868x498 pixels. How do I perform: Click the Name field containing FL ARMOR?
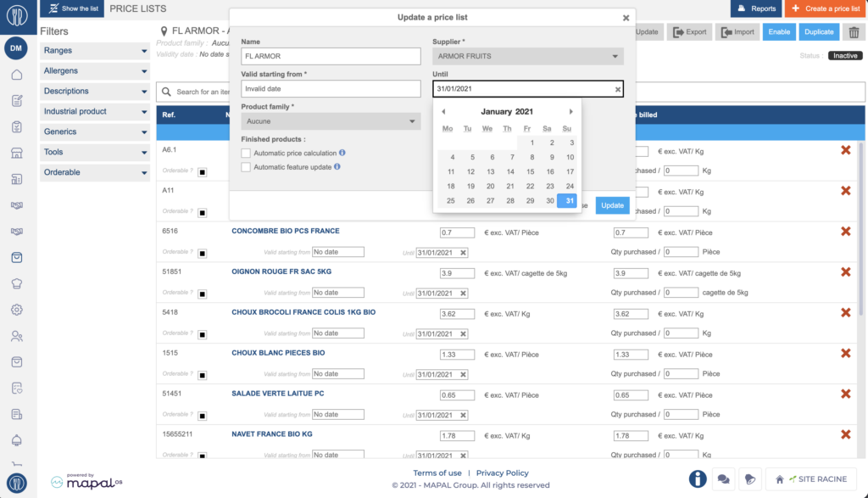pos(331,56)
